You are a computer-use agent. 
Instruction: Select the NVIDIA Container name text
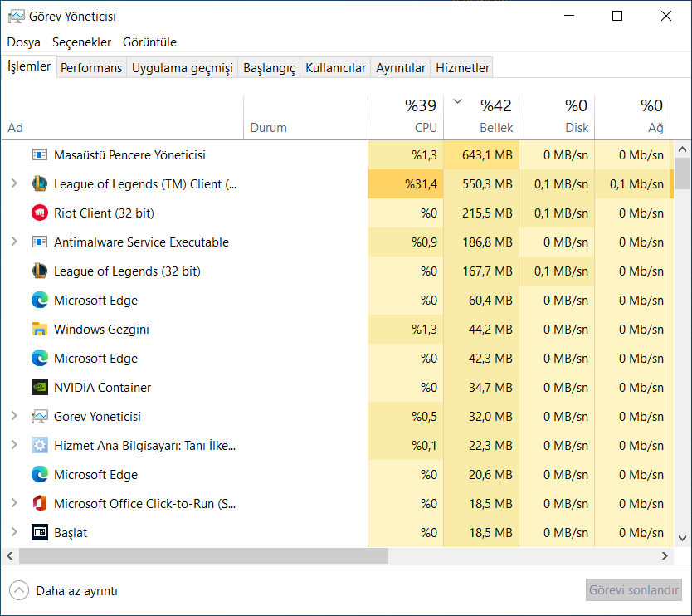tap(102, 388)
